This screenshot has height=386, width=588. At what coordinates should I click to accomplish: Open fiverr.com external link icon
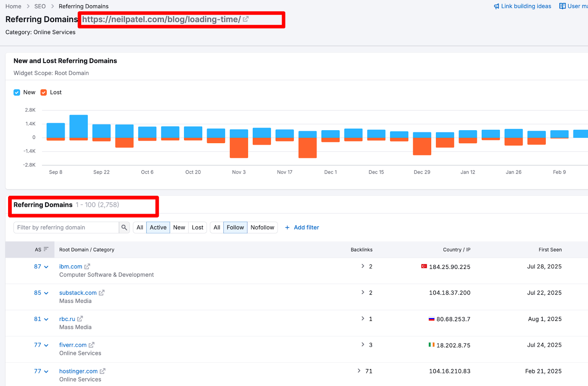pos(92,345)
